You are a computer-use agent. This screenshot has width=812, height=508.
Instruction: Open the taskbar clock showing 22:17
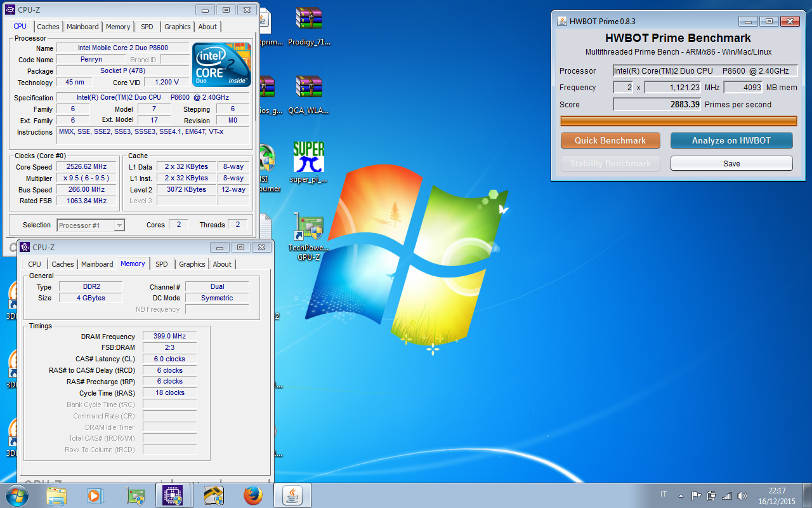tap(776, 495)
